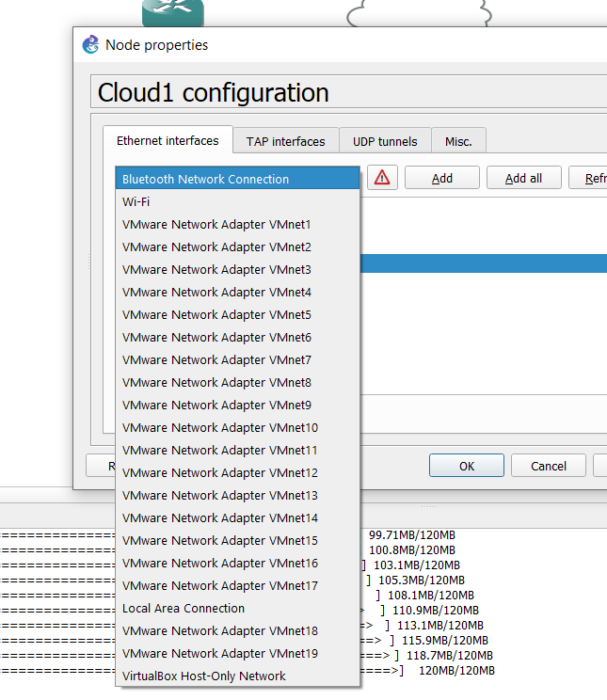The width and height of the screenshot is (607, 700).
Task: Open the UDP tunnels tab
Action: pyautogui.click(x=385, y=141)
